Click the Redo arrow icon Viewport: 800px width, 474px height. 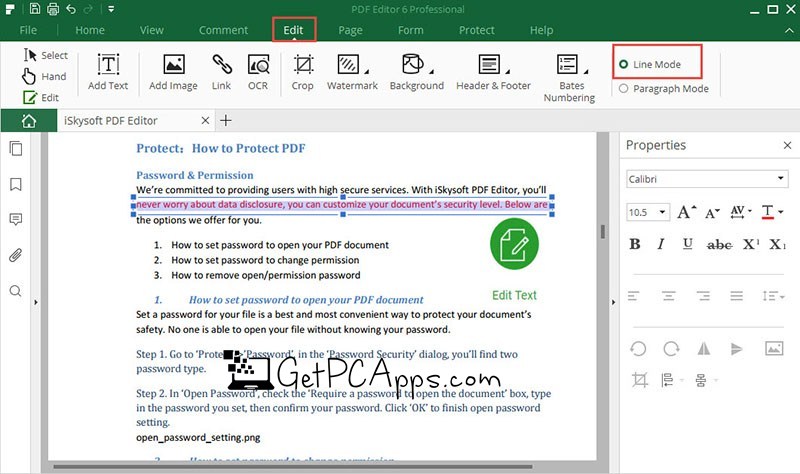point(88,9)
